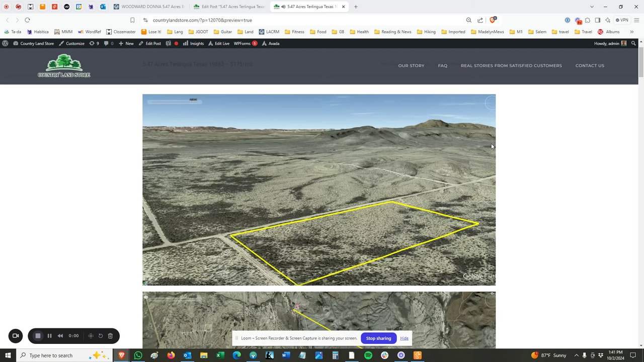Open the WordPress logo admin menu
This screenshot has height=362, width=644.
pyautogui.click(x=5, y=43)
